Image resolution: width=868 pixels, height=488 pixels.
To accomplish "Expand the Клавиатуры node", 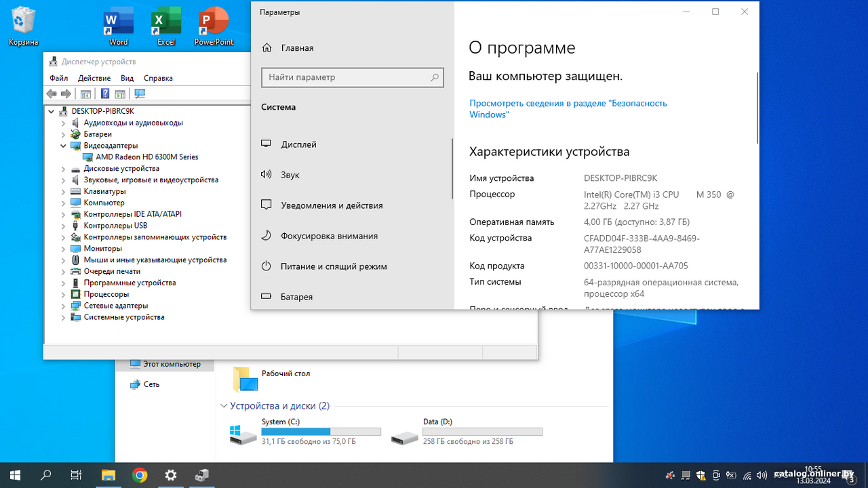I will click(x=64, y=191).
